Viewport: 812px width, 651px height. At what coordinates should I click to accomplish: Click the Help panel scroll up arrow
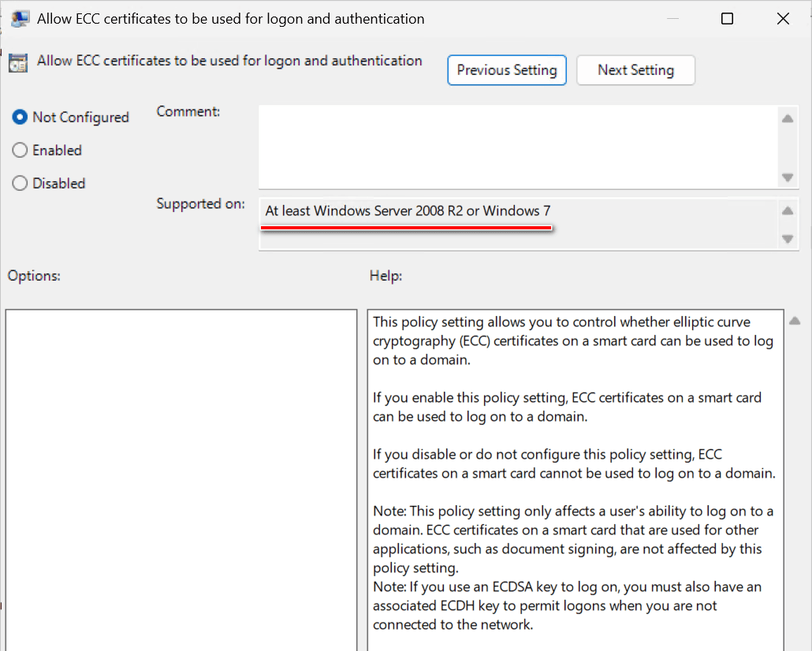point(795,321)
